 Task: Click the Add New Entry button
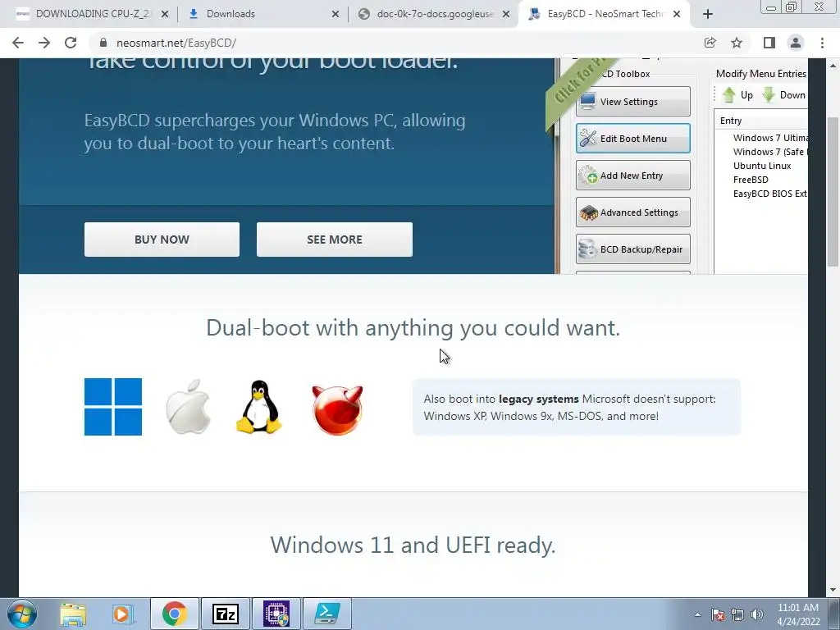(633, 176)
